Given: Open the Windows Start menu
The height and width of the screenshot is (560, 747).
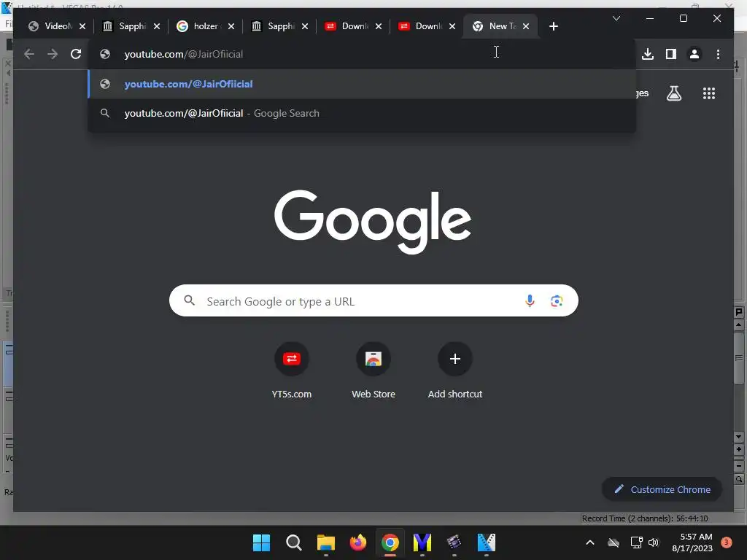Looking at the screenshot, I should pos(262,542).
